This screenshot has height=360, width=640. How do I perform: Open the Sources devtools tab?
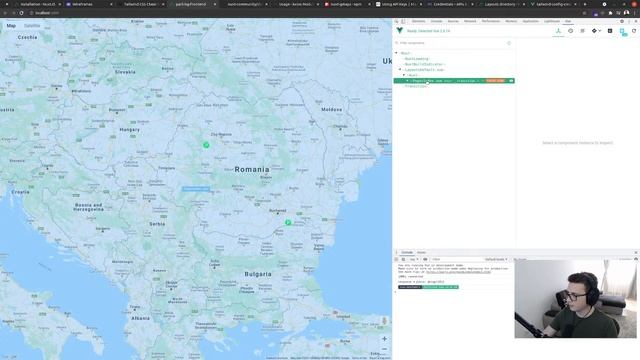pos(453,21)
